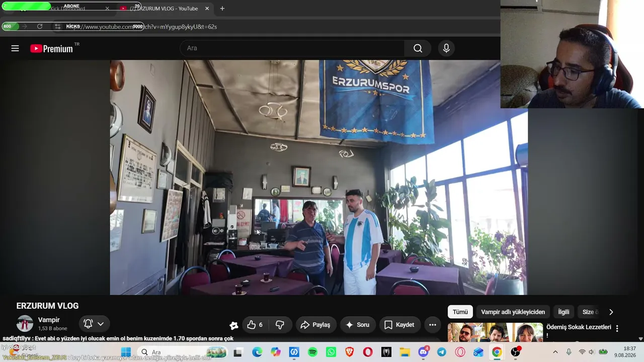Close the ERZURUM VLOG - YouTube tab
The width and height of the screenshot is (644, 362).
[207, 9]
